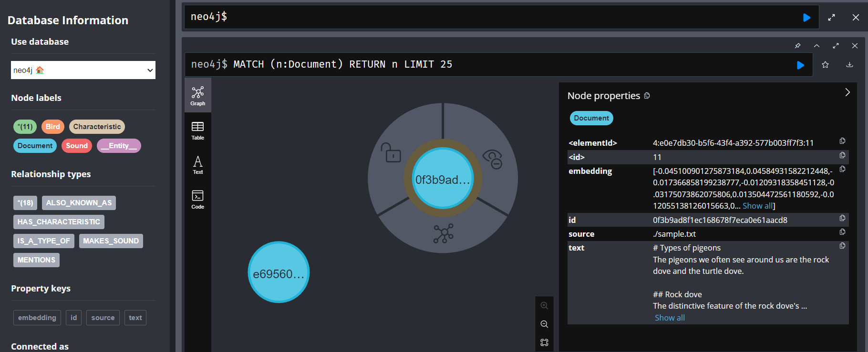Zoom in on graph
This screenshot has height=352, width=868.
click(544, 306)
